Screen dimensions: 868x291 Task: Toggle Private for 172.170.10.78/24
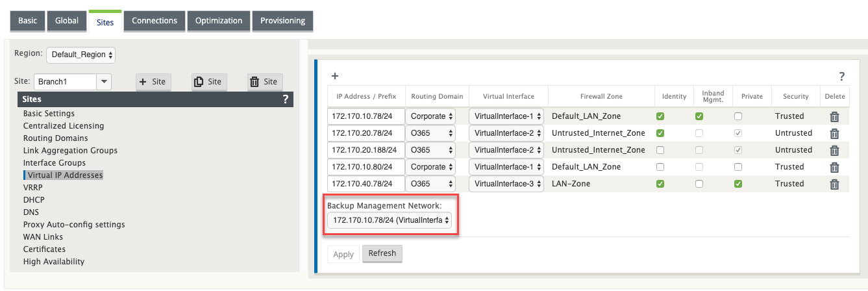pos(738,116)
